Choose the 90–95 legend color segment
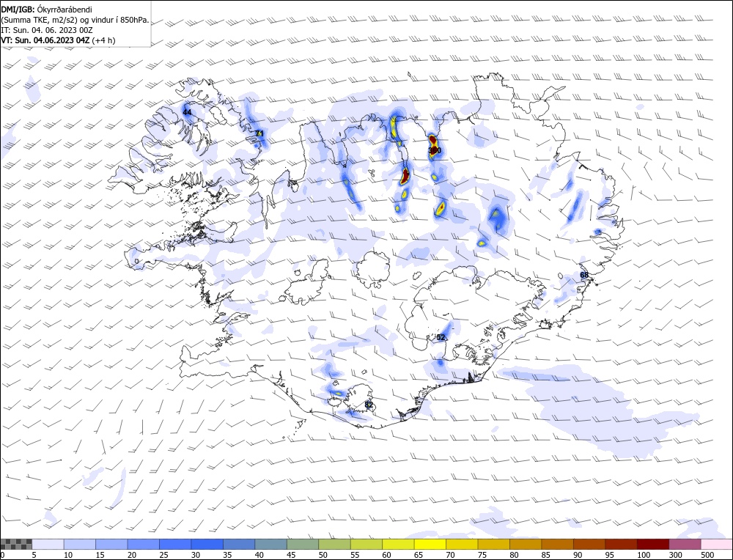The image size is (733, 560). 589,544
